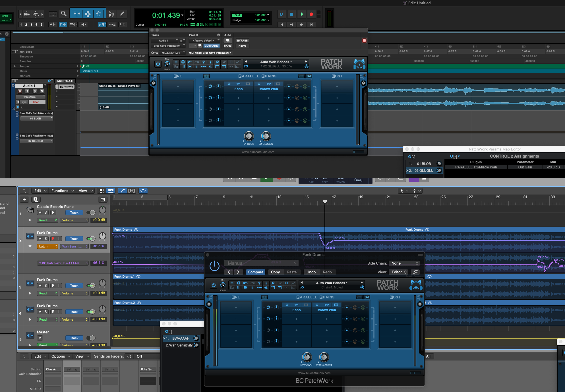565x392 pixels.
Task: Open Logic mixer Edit menu
Action: 40,356
